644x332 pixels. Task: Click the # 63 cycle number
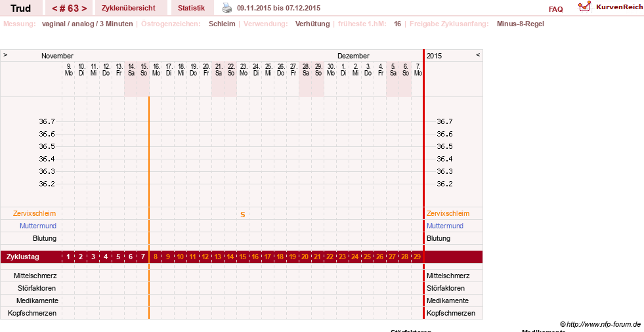coord(69,9)
